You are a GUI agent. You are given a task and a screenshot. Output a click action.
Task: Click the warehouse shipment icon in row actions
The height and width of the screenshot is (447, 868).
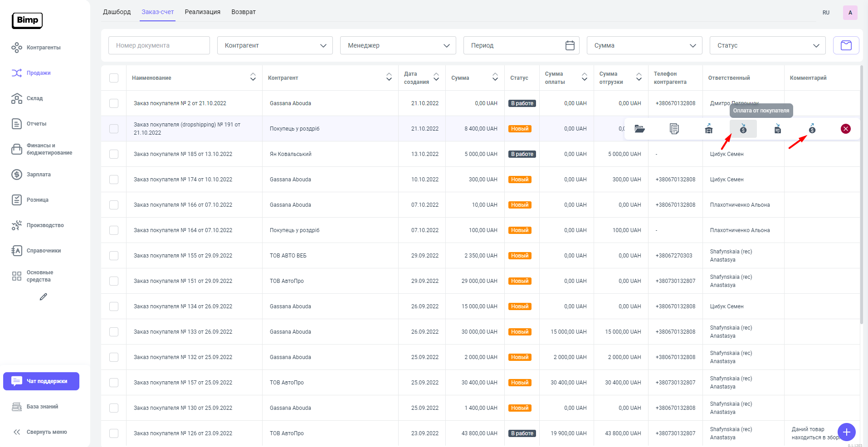click(x=708, y=129)
